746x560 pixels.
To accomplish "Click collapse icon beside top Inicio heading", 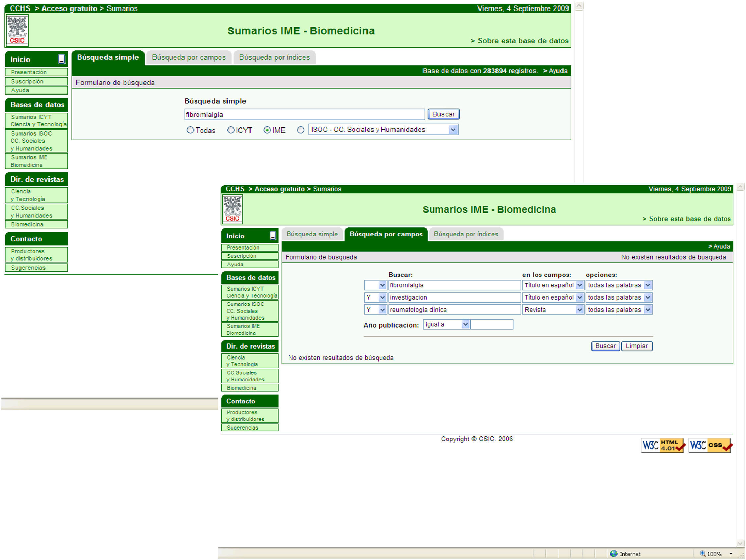I will pos(61,59).
